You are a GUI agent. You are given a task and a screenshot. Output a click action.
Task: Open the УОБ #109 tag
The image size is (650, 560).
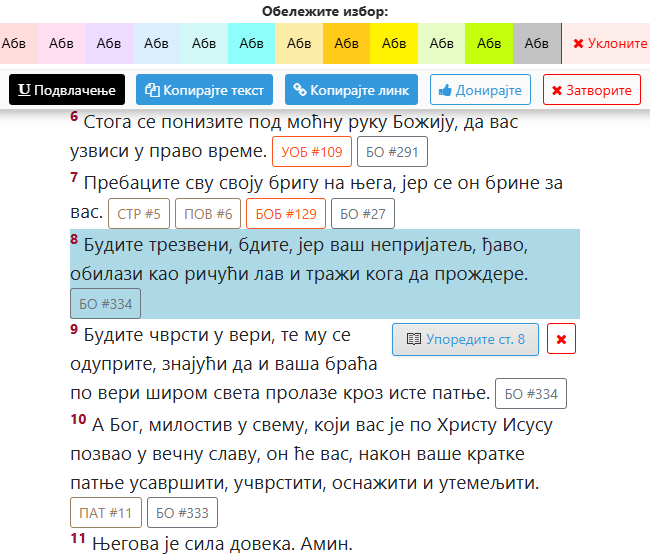point(312,152)
